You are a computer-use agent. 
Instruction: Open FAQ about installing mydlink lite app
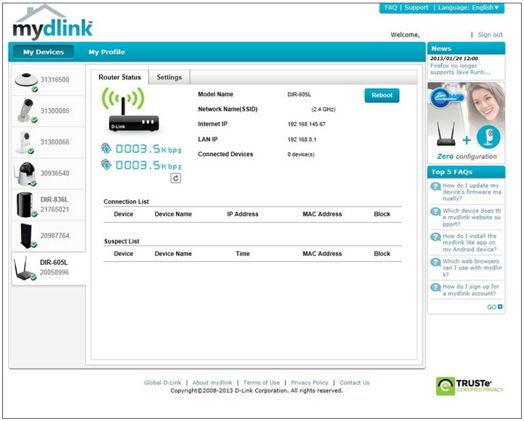tap(470, 243)
